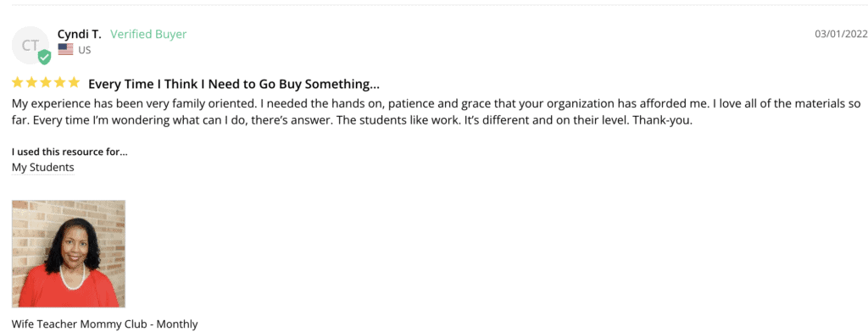Screen dimensions: 868x332
Task: Click the US flag icon
Action: [x=65, y=50]
